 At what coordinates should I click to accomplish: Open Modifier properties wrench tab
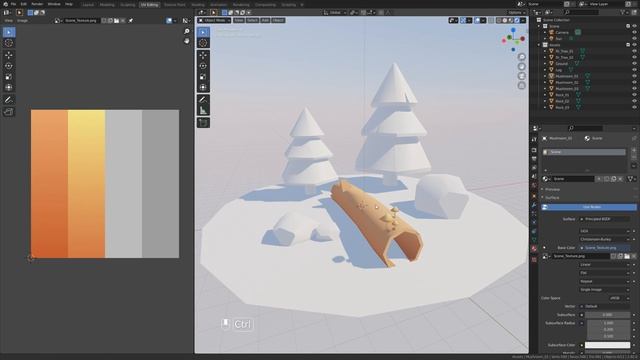534,204
